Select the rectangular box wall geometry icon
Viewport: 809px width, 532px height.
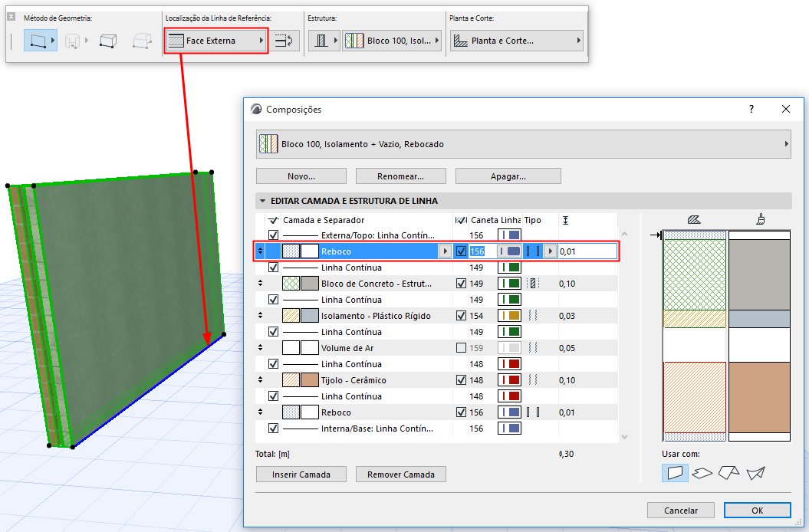pos(108,41)
